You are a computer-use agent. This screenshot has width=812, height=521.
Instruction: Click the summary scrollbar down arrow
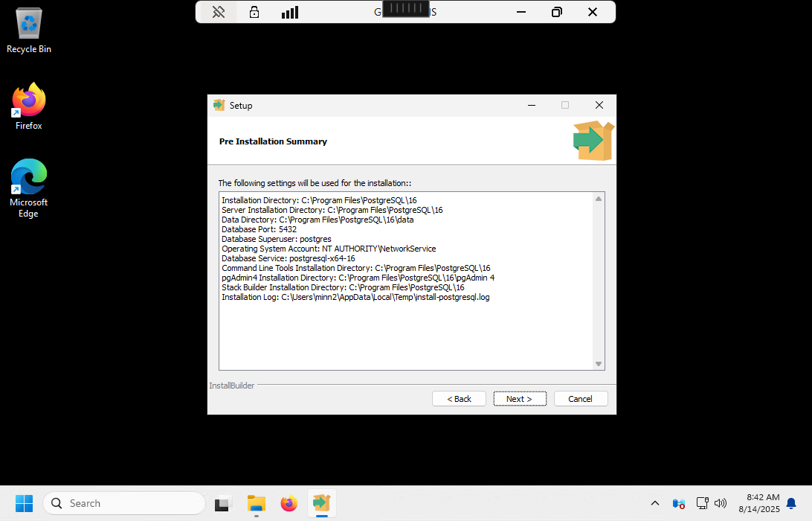[599, 364]
